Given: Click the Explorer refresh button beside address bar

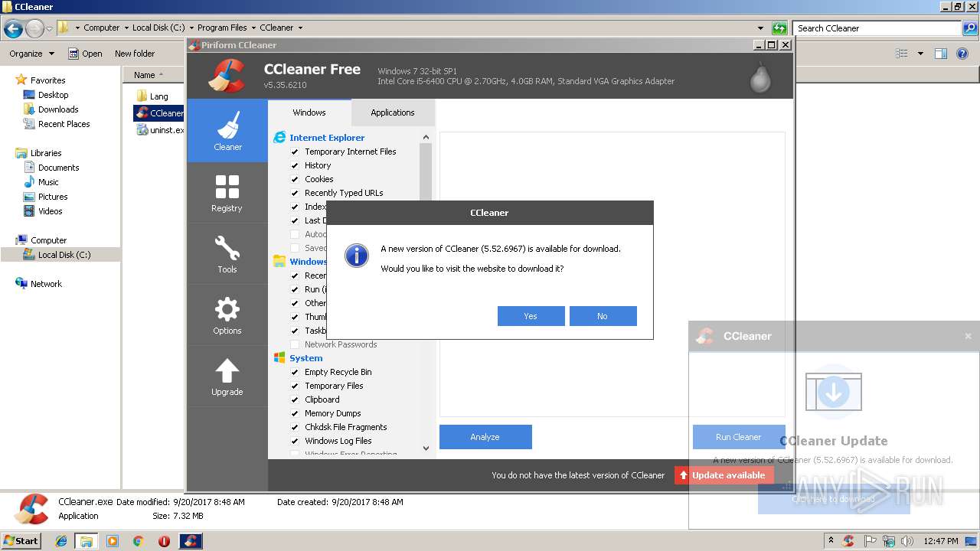Looking at the screenshot, I should point(779,28).
